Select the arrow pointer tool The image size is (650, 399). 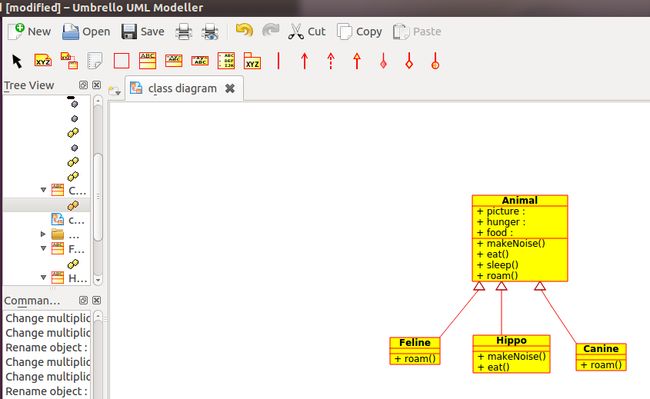point(17,61)
